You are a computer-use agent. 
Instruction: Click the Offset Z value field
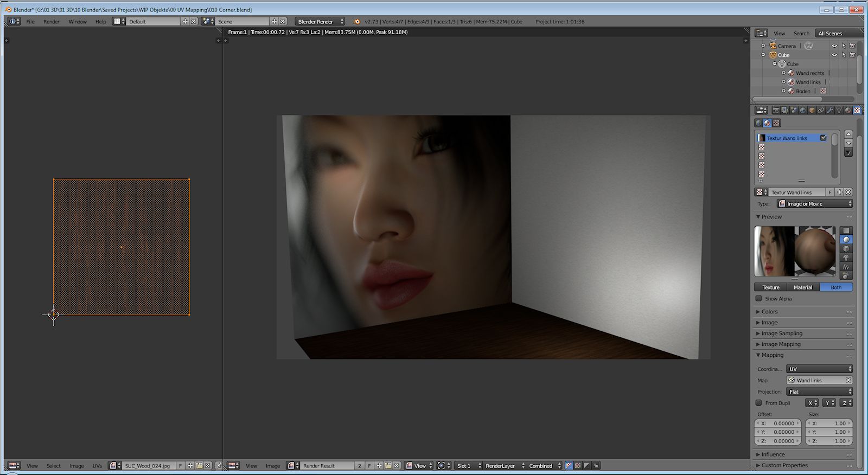point(778,441)
